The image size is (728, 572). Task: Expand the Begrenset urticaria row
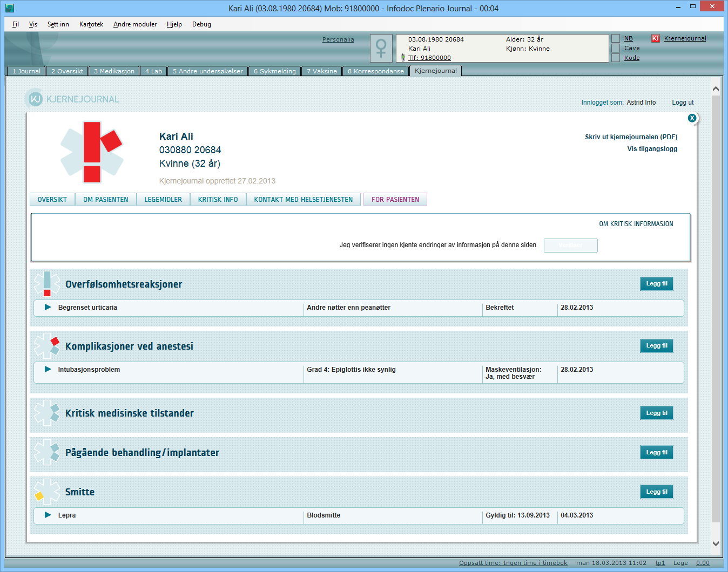[48, 307]
